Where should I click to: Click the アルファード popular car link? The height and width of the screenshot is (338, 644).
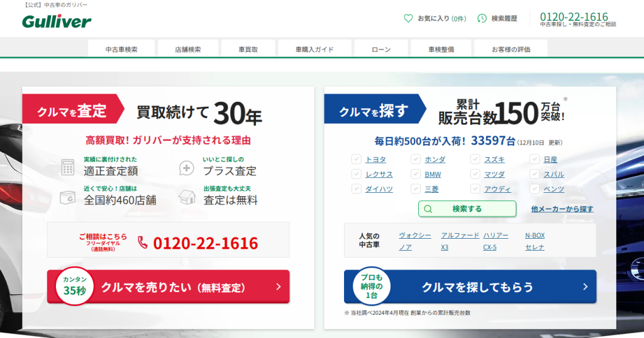point(460,236)
